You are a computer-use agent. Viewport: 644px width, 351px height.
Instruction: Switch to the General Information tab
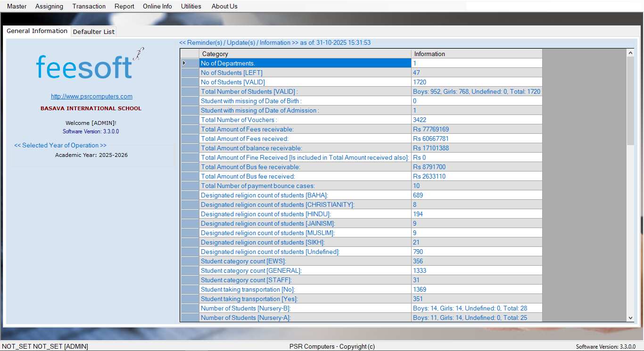pyautogui.click(x=37, y=31)
